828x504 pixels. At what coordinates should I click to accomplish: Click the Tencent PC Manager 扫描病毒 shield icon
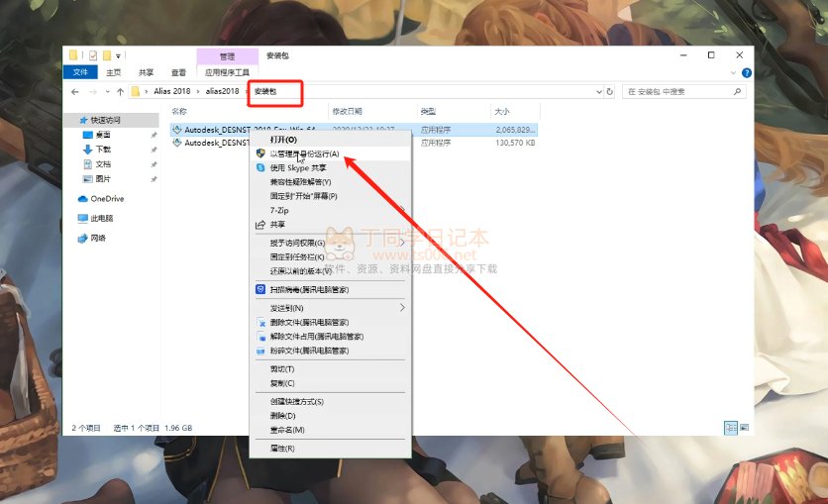pyautogui.click(x=260, y=289)
